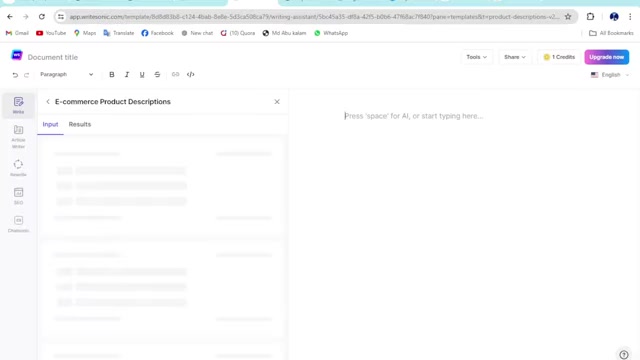
Task: Click the Document title field
Action: 53,57
